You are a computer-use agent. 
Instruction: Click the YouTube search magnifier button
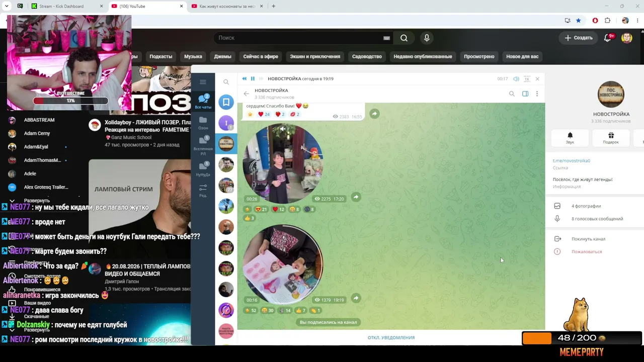click(x=404, y=38)
